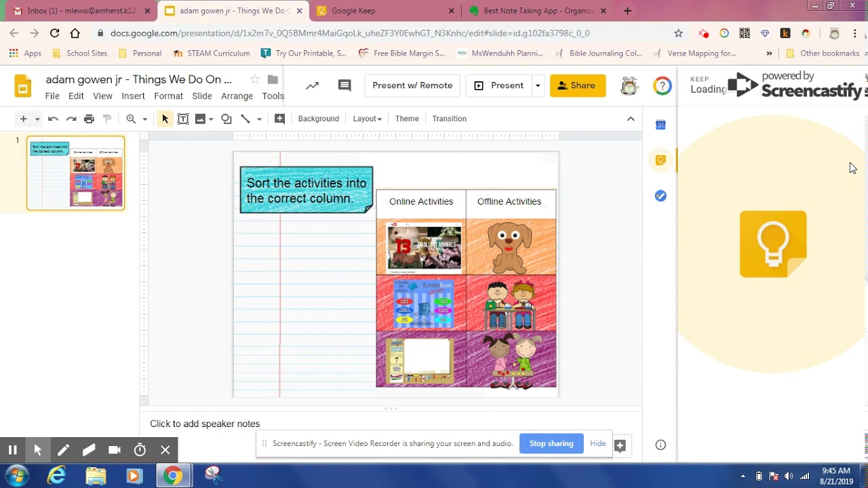Open the Layout dropdown

367,119
